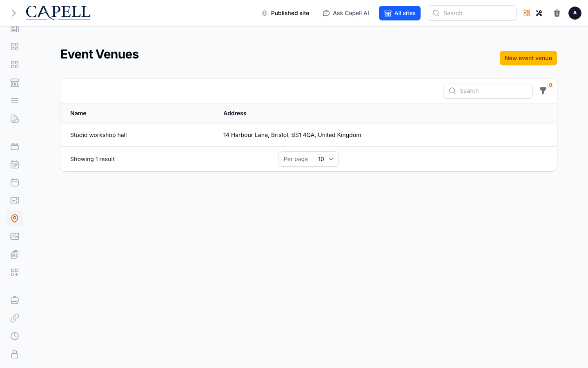Open the newspaper icon atop the sidebar
Viewport: 588px width, 368px height.
pyautogui.click(x=15, y=29)
